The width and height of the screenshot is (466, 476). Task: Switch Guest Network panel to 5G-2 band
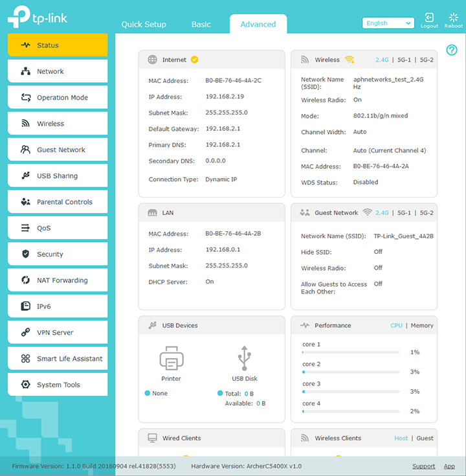coord(427,212)
